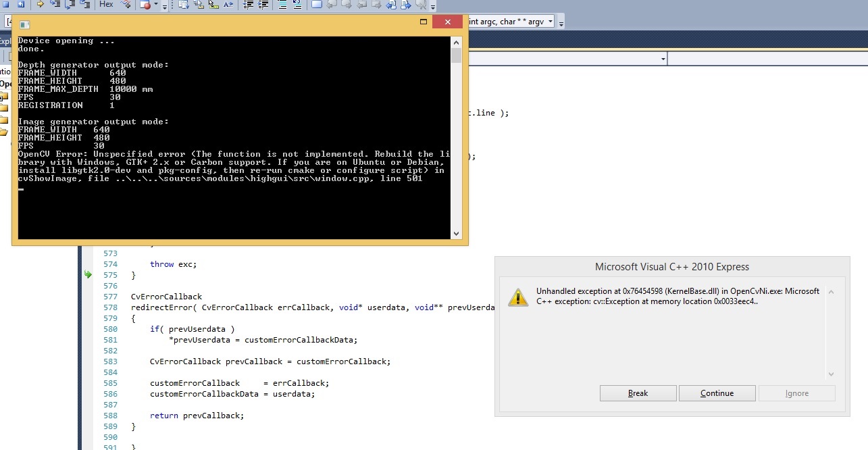Click the console scrollbar down arrow
Screen dimensions: 868x450
click(457, 233)
